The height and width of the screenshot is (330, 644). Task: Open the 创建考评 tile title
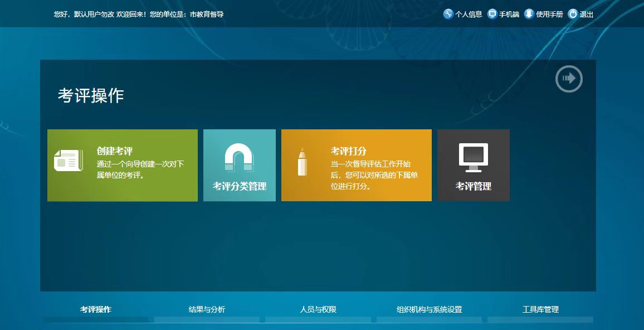click(115, 151)
